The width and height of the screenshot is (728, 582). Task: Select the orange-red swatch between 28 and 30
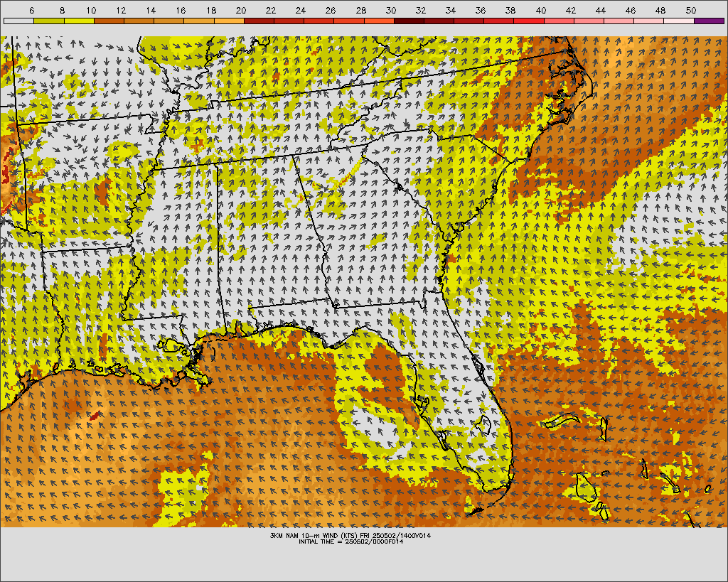pyautogui.click(x=380, y=21)
